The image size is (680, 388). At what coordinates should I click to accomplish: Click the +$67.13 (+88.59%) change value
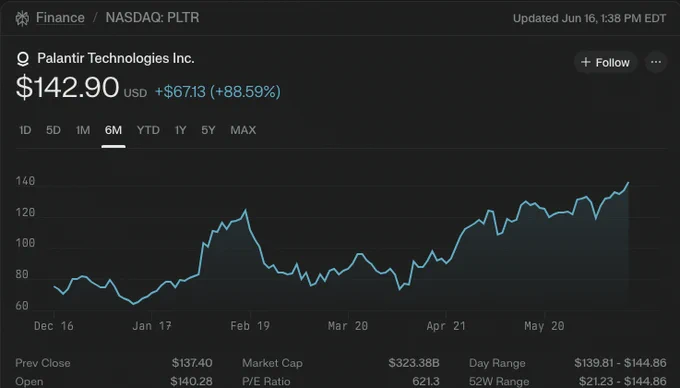[x=218, y=92]
